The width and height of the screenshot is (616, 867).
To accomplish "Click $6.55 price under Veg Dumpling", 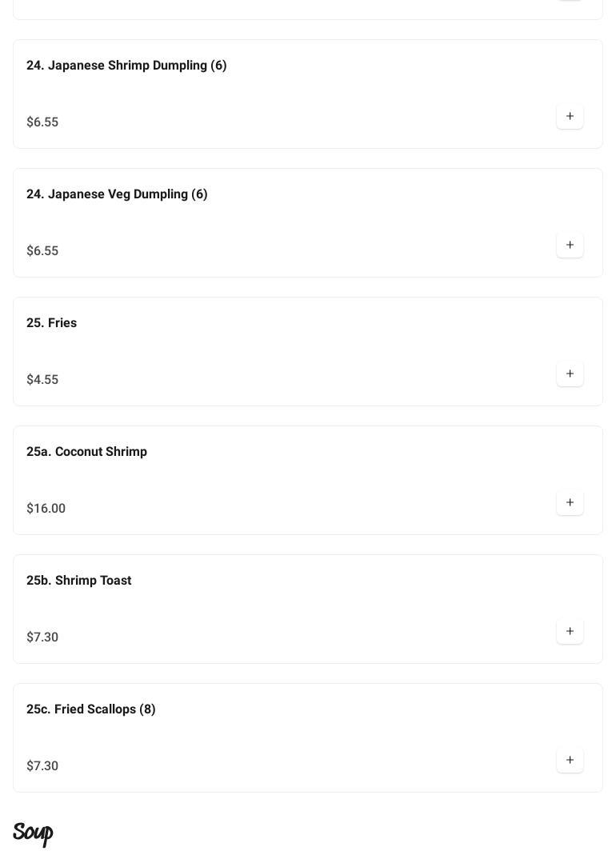I will click(x=42, y=251).
